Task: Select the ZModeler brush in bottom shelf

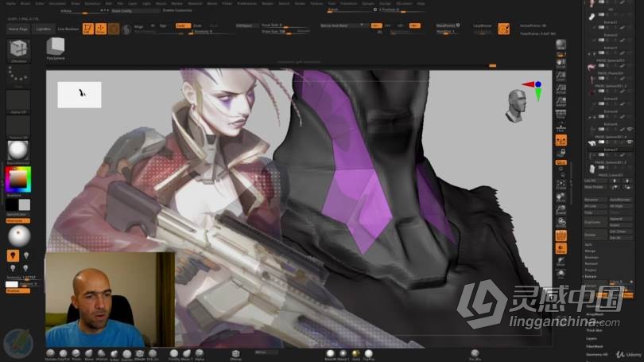Action: 140,353
